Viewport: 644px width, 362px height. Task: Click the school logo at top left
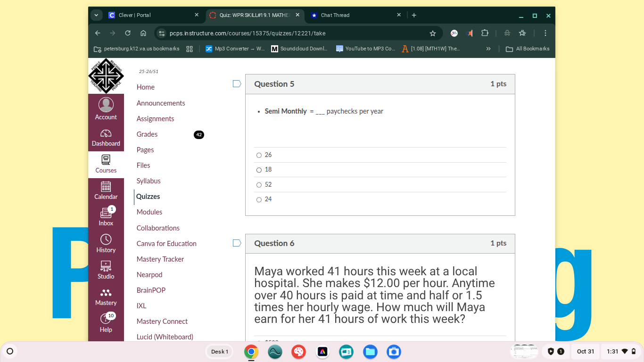click(106, 76)
